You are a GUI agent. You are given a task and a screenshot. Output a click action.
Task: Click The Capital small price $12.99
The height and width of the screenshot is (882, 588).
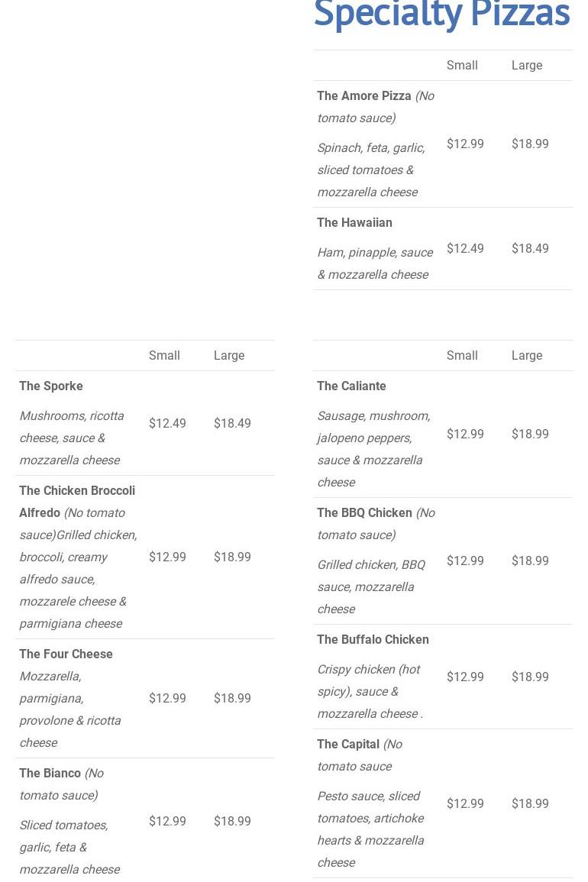[x=465, y=804]
